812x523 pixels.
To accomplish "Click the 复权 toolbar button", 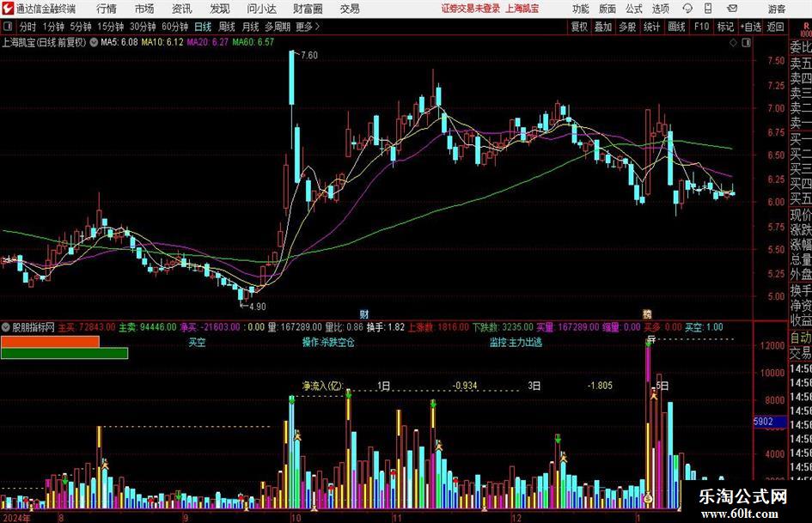I will click(579, 27).
